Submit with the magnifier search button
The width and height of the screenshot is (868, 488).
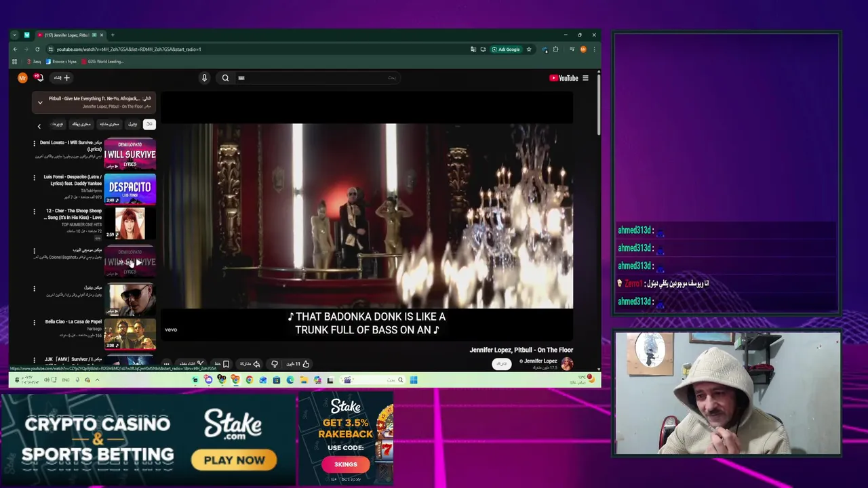click(225, 78)
